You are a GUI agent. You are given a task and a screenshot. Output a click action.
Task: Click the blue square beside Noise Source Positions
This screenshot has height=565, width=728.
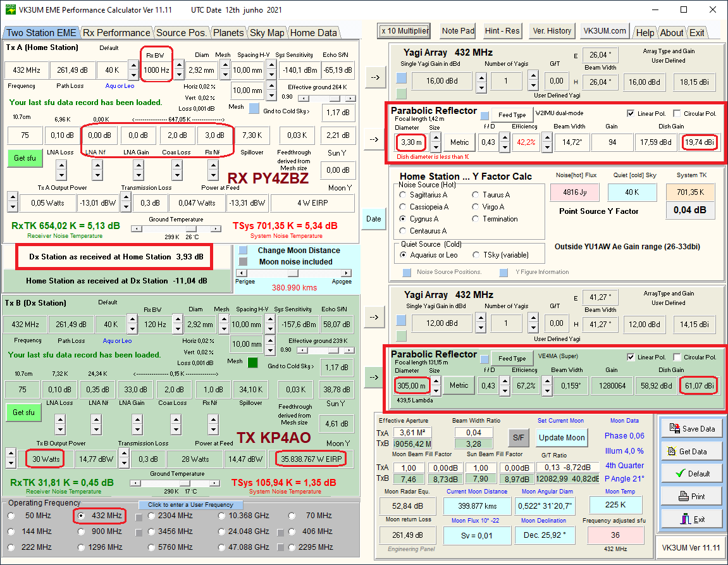click(407, 273)
